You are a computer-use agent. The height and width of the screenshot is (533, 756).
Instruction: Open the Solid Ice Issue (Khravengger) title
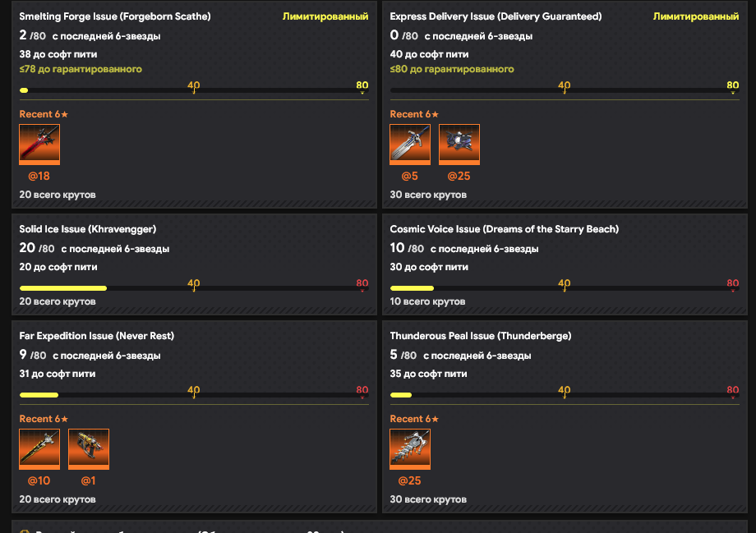pos(88,229)
